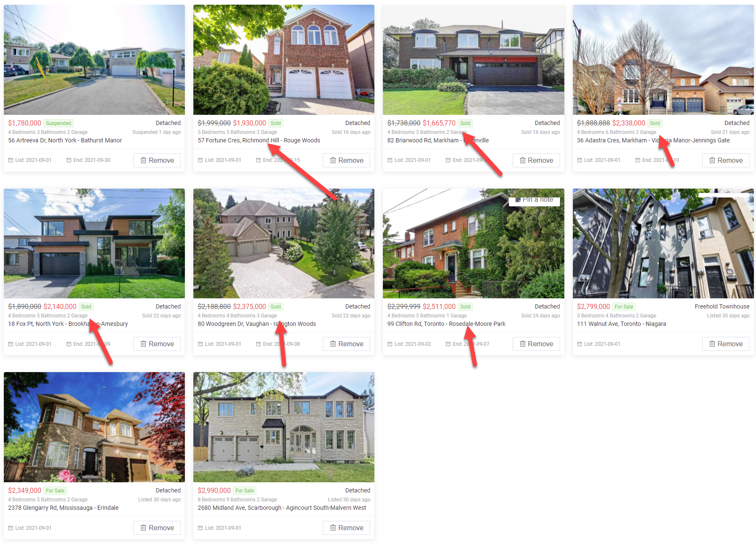
Task: Click the Sold tag on $1,930,000 listing
Action: pyautogui.click(x=276, y=123)
